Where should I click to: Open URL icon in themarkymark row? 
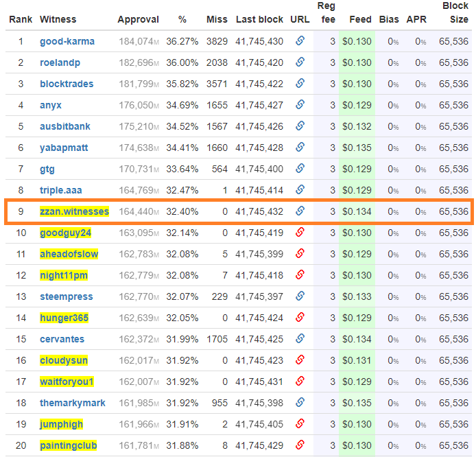(x=300, y=403)
